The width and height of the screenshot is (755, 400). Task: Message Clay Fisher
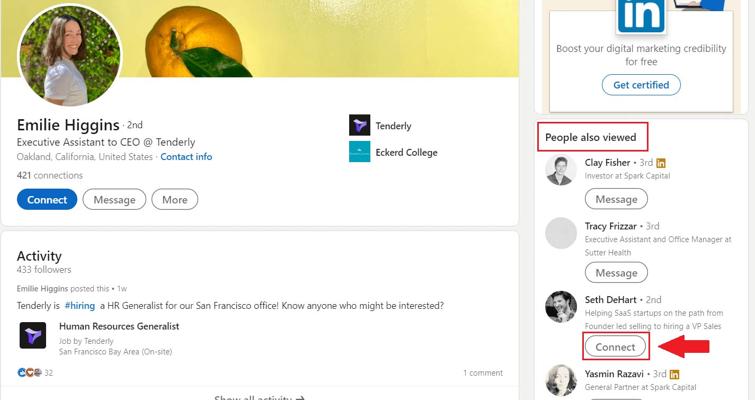point(616,199)
